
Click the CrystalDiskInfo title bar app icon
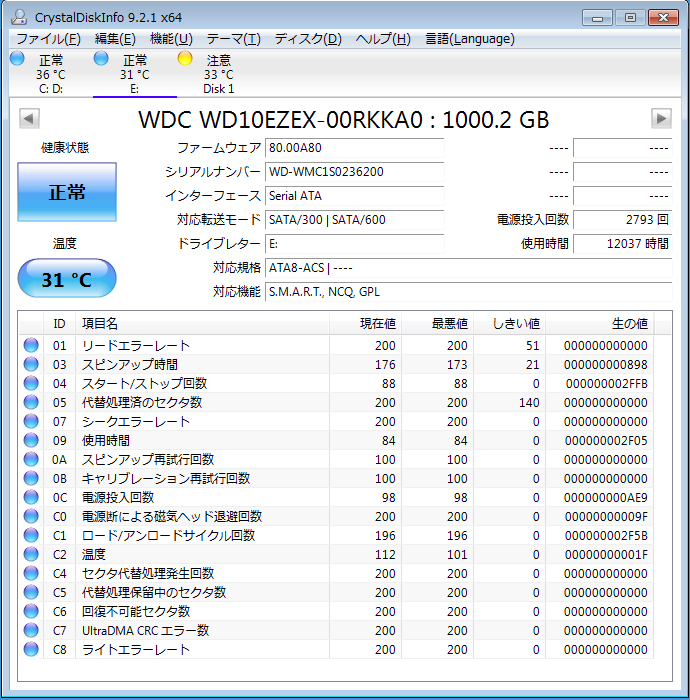pos(19,17)
